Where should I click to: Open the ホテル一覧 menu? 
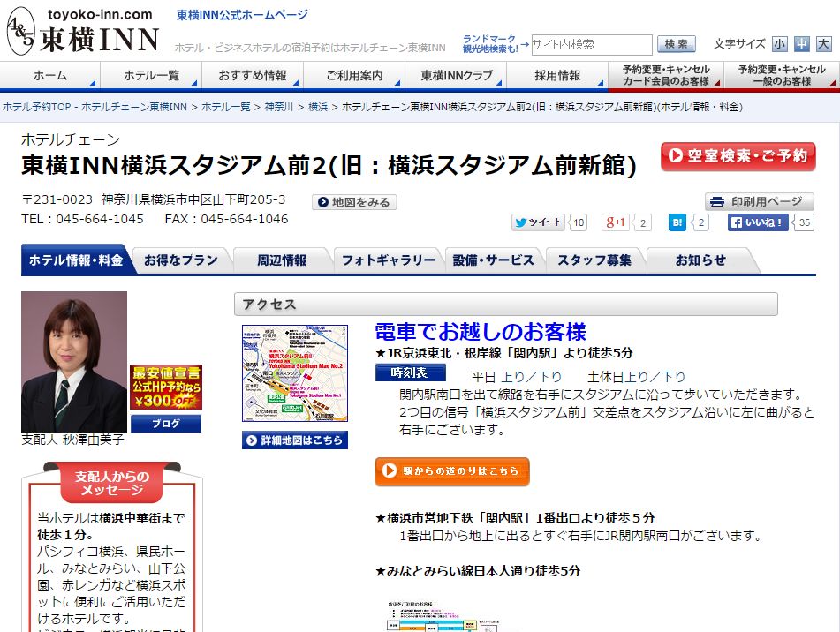[152, 75]
